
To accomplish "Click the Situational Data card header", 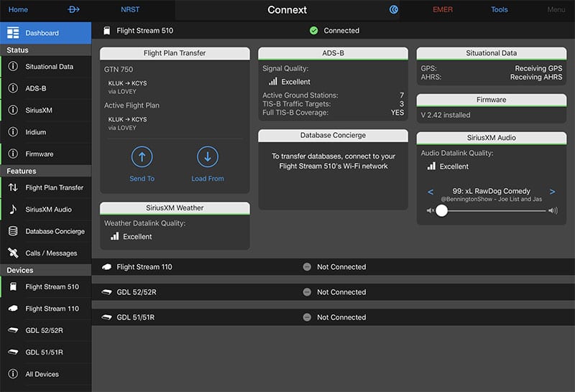I will (492, 53).
